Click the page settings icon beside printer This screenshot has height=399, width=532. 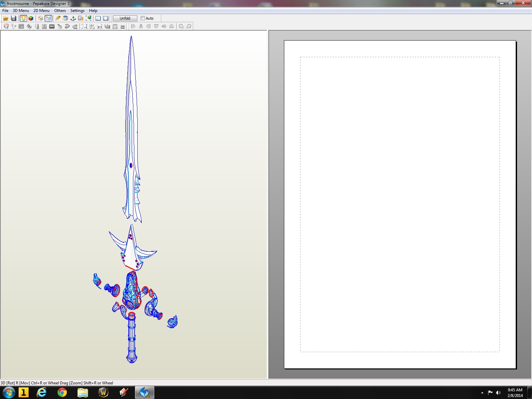pyautogui.click(x=115, y=26)
